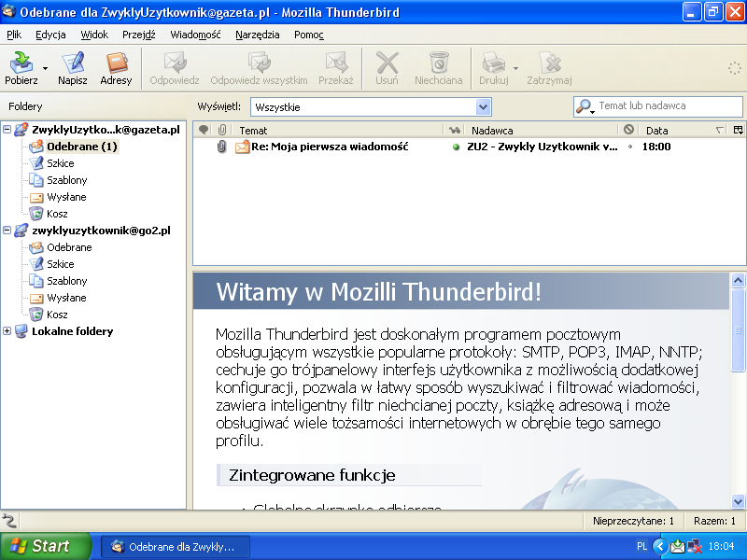Click the read-status glasses column header
The height and width of the screenshot is (560, 747).
[455, 130]
